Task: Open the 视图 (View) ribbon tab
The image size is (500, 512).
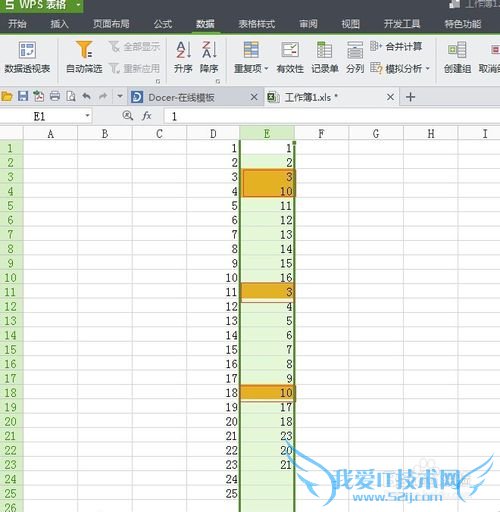Action: (351, 24)
